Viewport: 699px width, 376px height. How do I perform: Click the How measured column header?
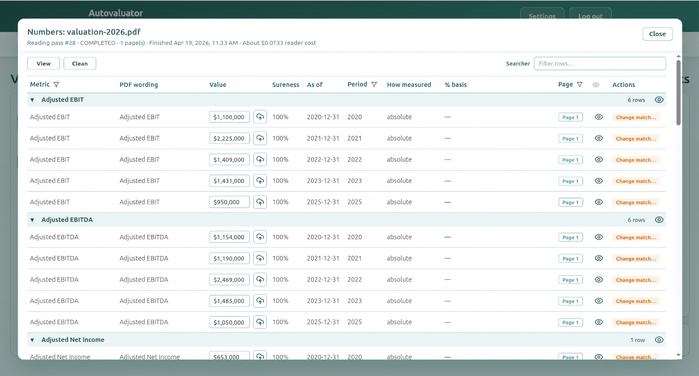point(409,84)
